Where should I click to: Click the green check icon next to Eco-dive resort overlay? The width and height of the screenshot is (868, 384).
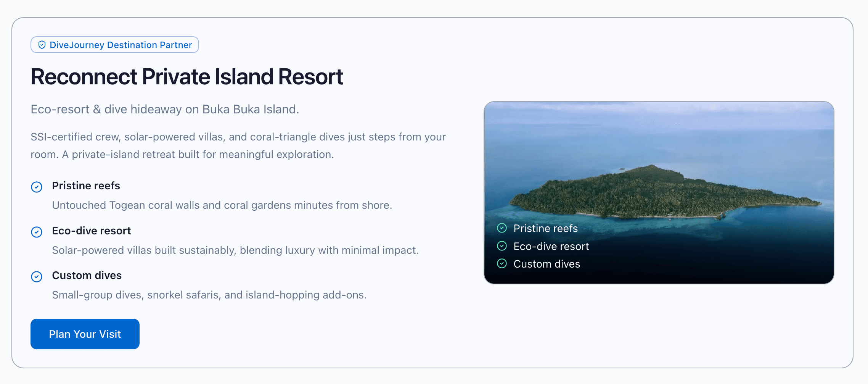(x=502, y=246)
